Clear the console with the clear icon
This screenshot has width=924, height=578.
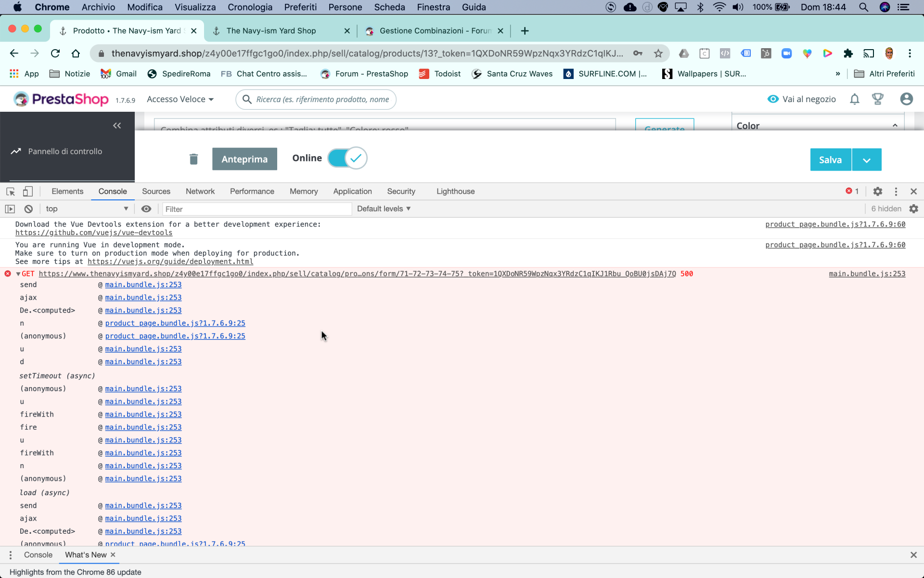(28, 209)
